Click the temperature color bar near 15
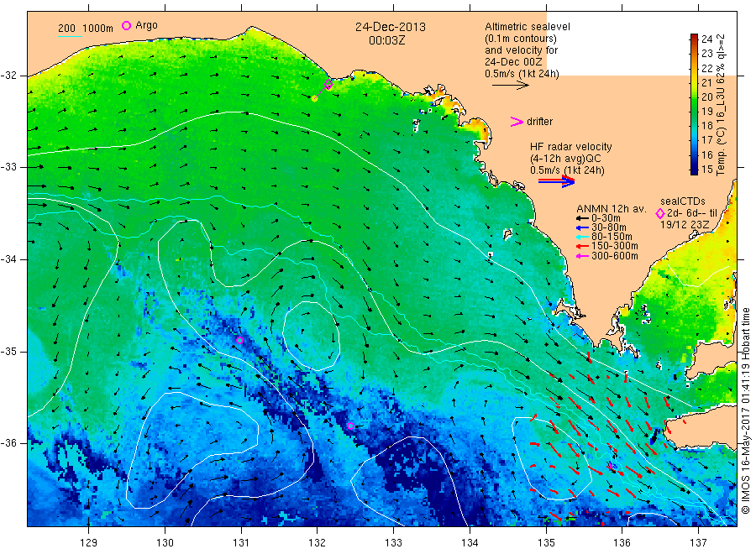This screenshot has height=554, width=756. (694, 169)
